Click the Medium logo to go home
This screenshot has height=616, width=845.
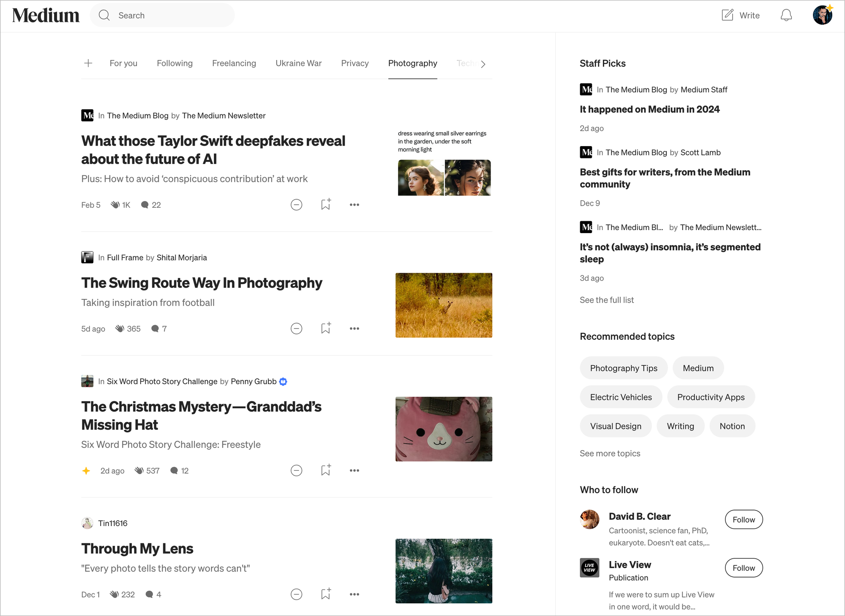tap(46, 15)
